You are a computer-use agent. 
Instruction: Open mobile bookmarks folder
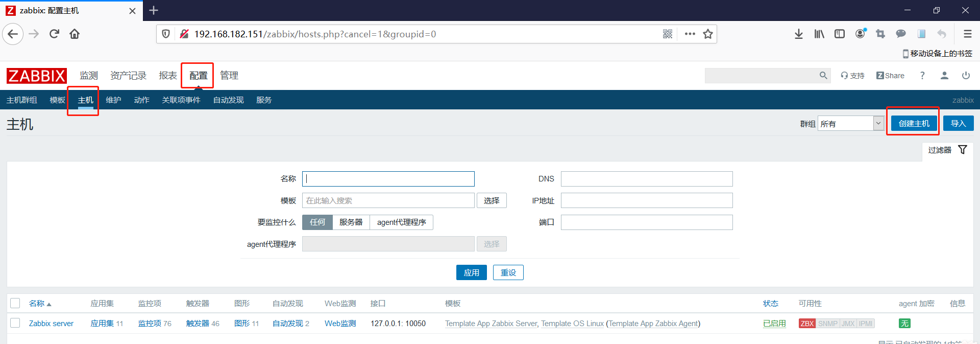click(x=938, y=54)
